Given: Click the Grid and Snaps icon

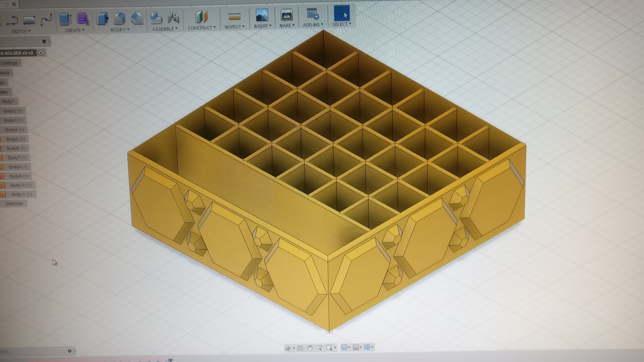Looking at the screenshot, I should 356,347.
